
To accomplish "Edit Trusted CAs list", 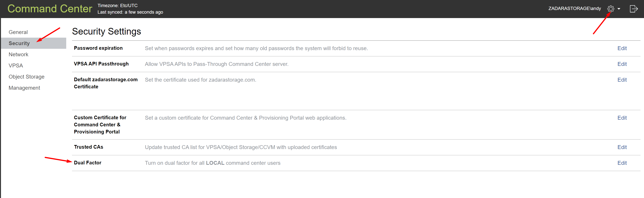I will point(622,147).
